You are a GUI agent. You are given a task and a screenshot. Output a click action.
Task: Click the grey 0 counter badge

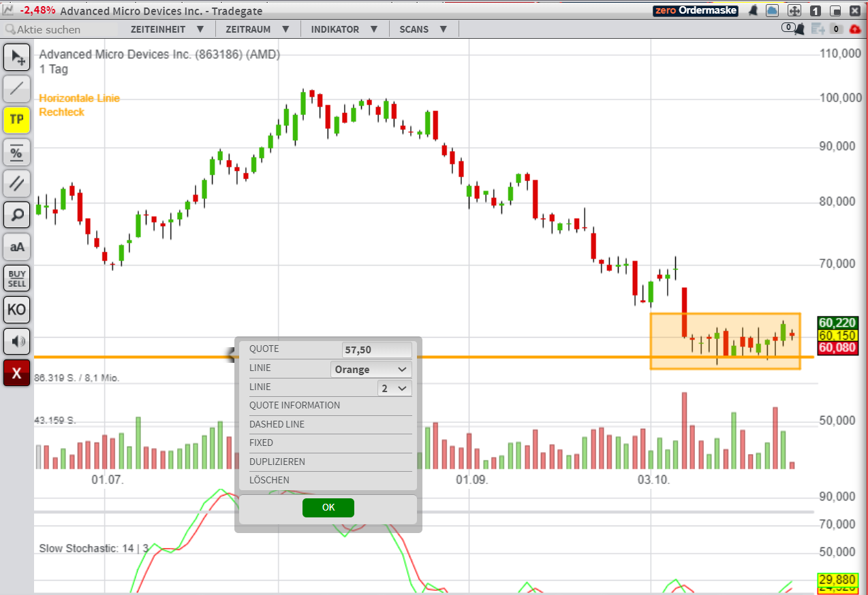pyautogui.click(x=836, y=29)
